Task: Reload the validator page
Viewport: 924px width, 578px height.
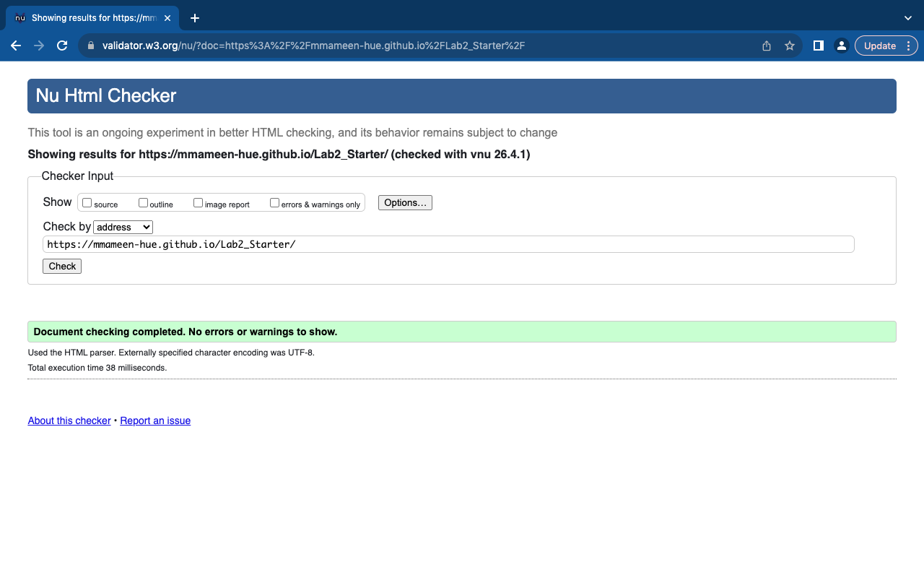Action: pyautogui.click(x=62, y=46)
